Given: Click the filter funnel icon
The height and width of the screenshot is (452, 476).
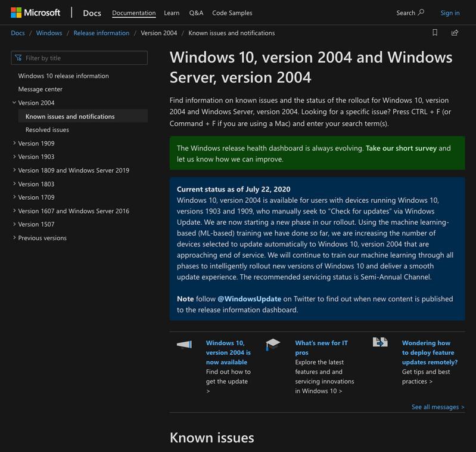Looking at the screenshot, I should 18,58.
